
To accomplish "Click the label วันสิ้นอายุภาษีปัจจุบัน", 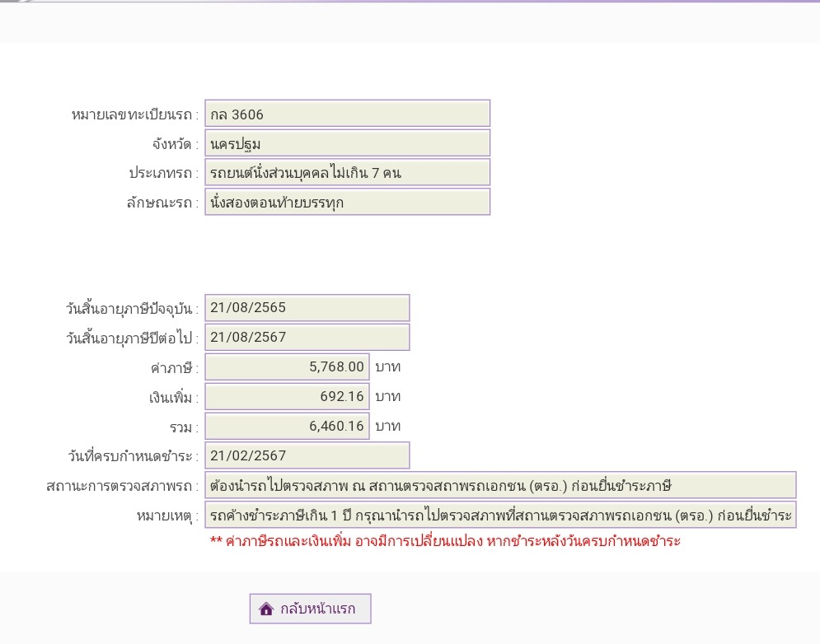I will coord(133,309).
